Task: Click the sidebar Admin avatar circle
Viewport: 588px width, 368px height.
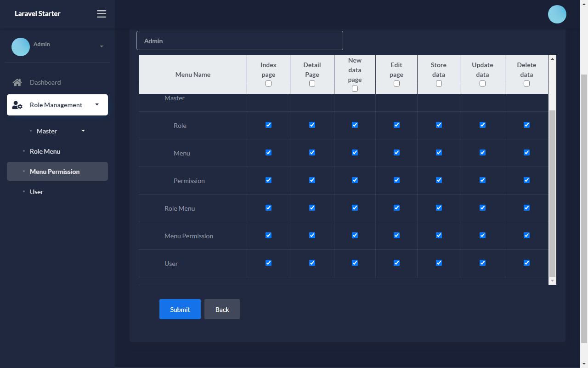Action: point(21,47)
